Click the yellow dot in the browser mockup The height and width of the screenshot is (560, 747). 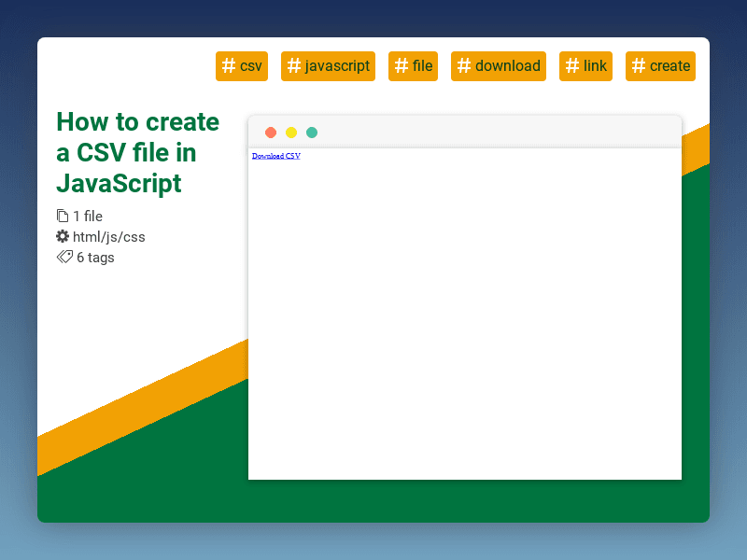(x=290, y=133)
